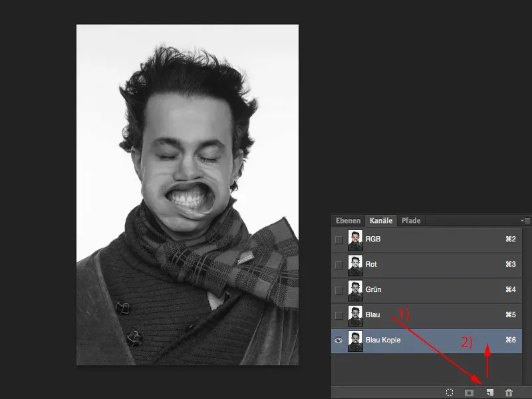Open the Pfade tab
This screenshot has height=399, width=532.
[411, 221]
